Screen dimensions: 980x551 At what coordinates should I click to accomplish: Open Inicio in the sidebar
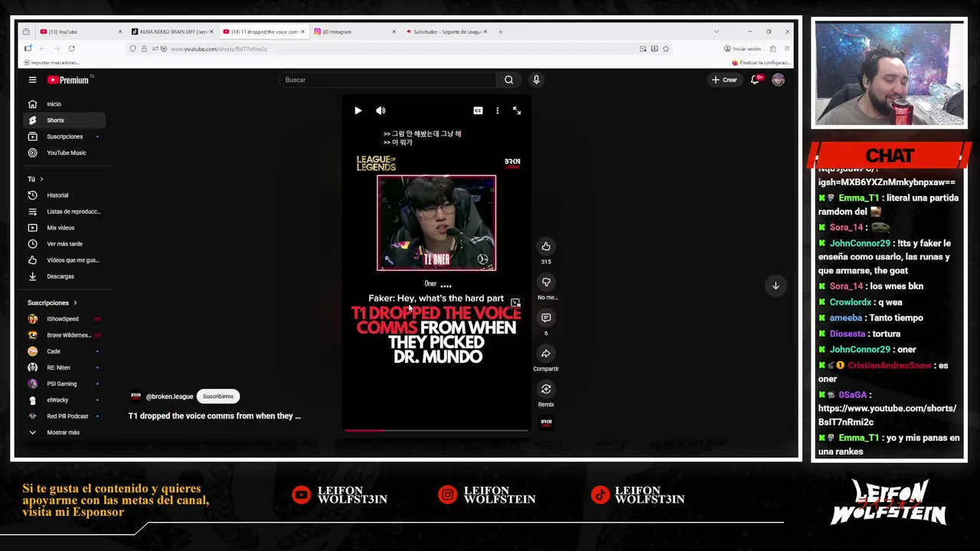pos(64,104)
